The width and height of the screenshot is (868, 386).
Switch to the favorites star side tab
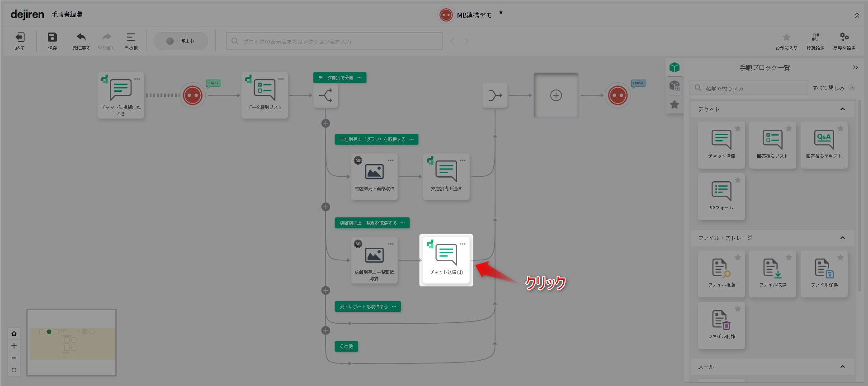tap(675, 104)
